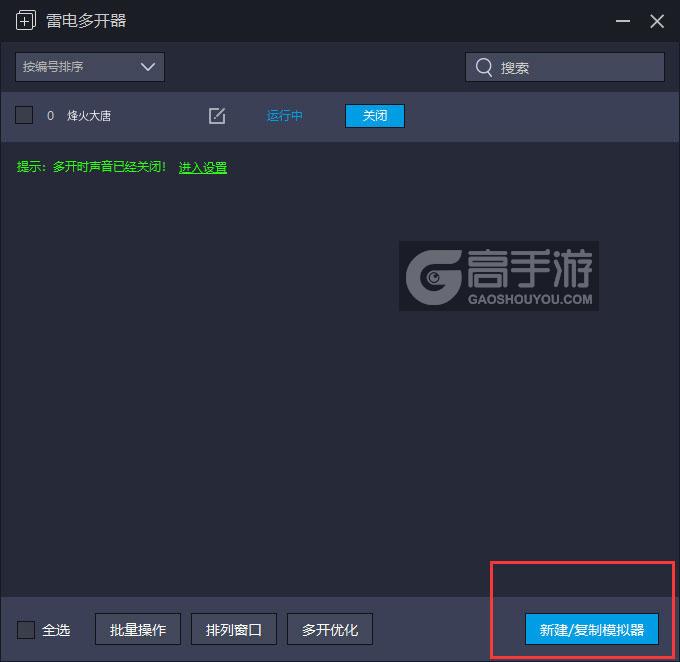Toggle the 全选 checkbox
This screenshot has width=680, height=662.
(26, 629)
